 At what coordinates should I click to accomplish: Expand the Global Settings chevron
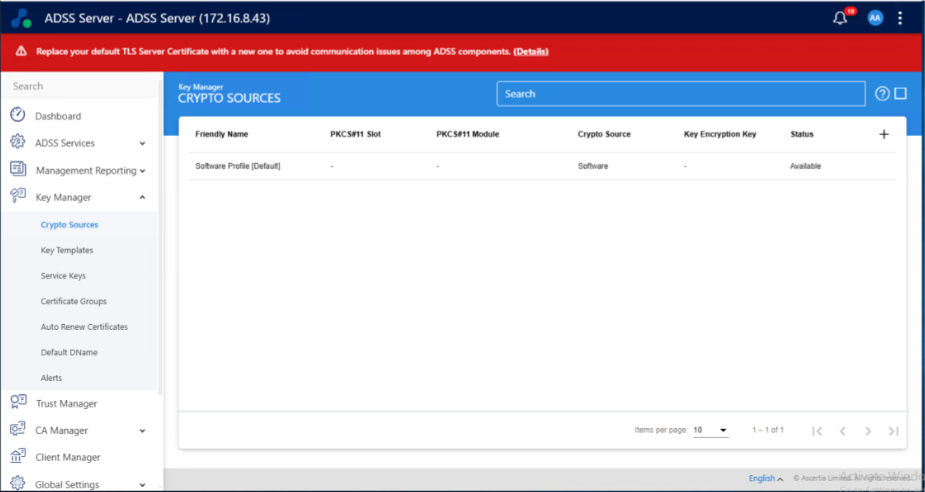pos(142,485)
